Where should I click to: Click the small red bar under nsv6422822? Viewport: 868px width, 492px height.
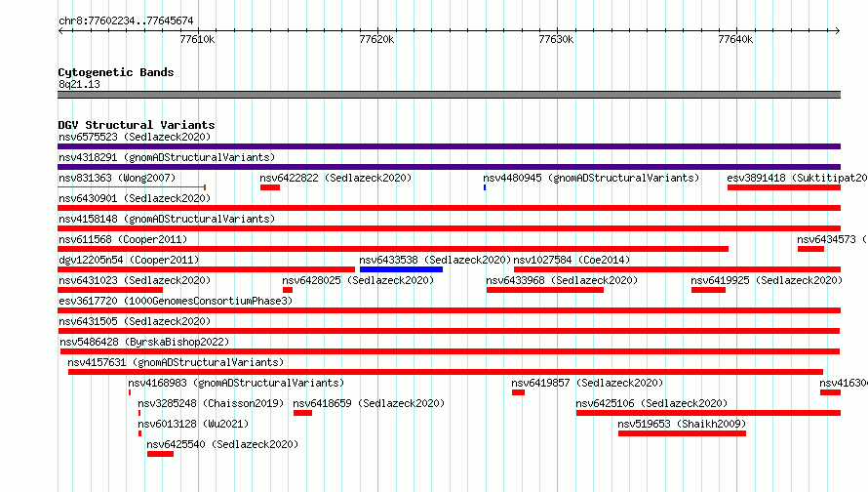pos(270,187)
